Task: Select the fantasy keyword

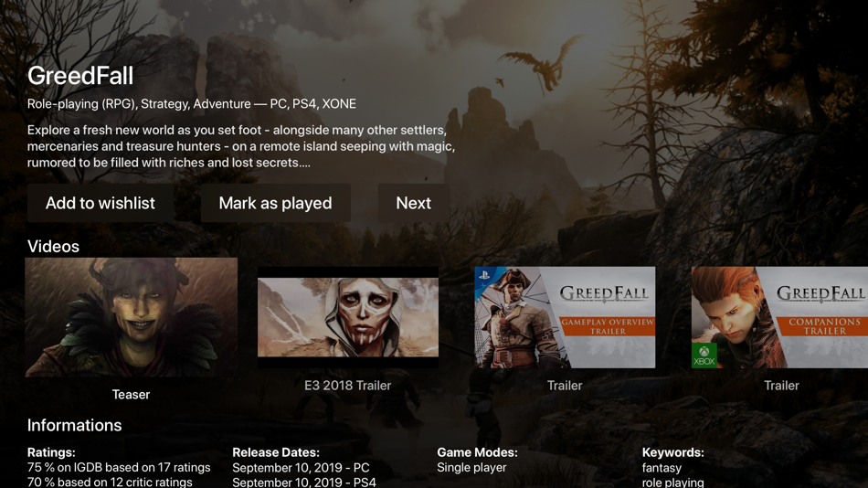Action: 662,468
